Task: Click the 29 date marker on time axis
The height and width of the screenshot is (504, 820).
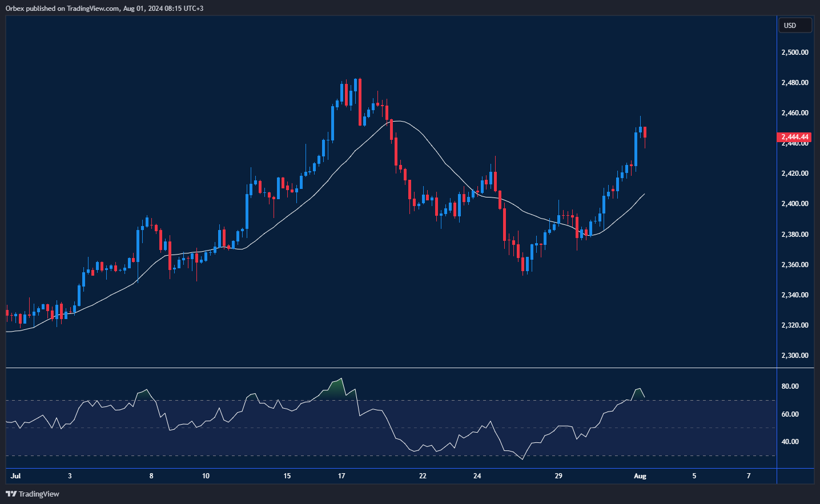Action: click(x=558, y=476)
